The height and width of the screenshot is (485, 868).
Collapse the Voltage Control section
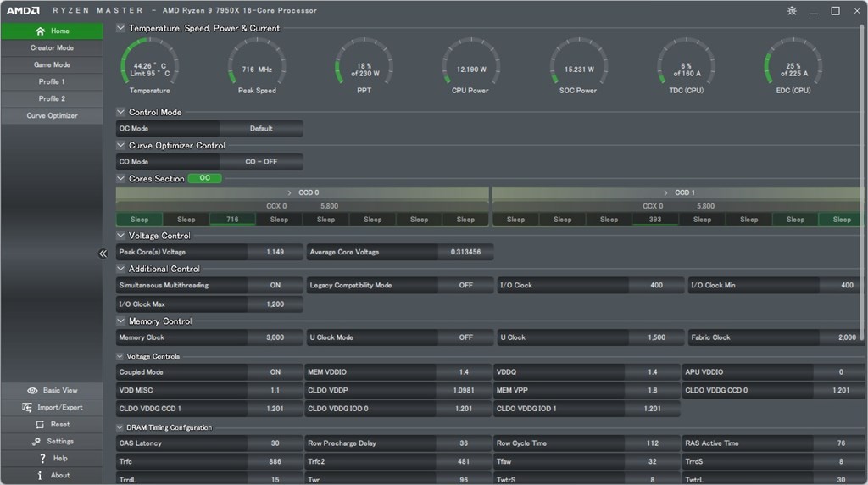(x=120, y=236)
